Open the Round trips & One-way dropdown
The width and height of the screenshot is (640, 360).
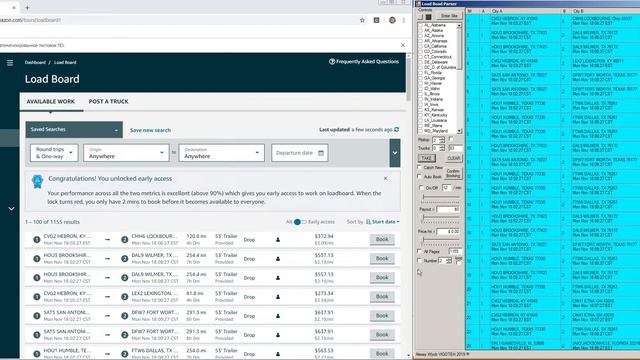54,153
